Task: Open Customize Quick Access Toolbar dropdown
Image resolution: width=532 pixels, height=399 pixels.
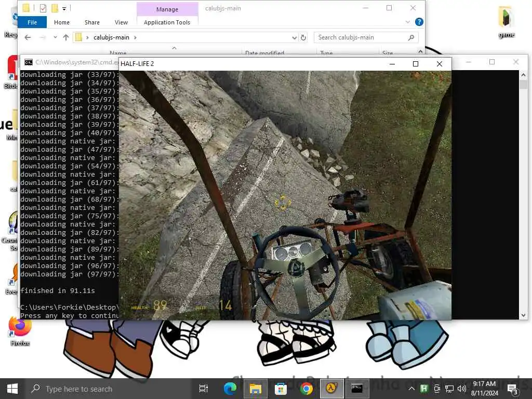Action: 64,8
